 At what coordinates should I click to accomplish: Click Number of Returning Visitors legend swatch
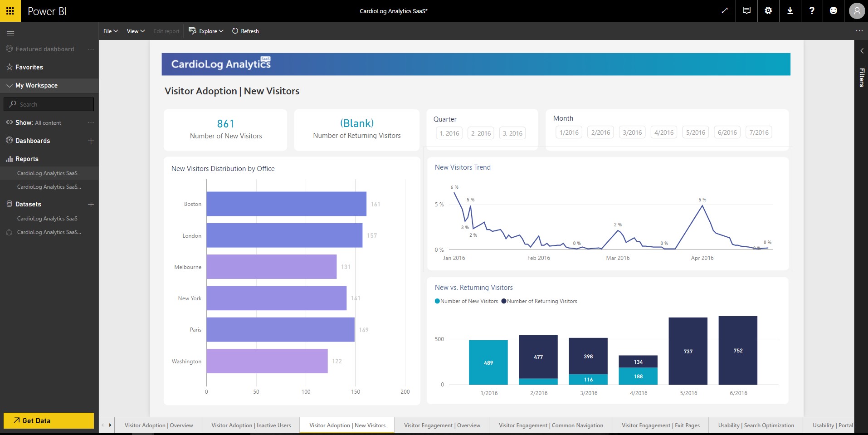point(504,301)
